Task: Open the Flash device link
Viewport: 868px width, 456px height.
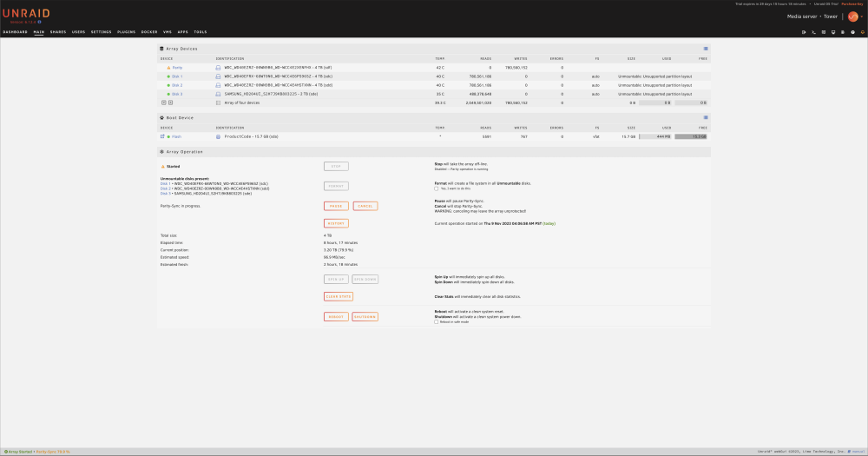Action: pyautogui.click(x=176, y=136)
